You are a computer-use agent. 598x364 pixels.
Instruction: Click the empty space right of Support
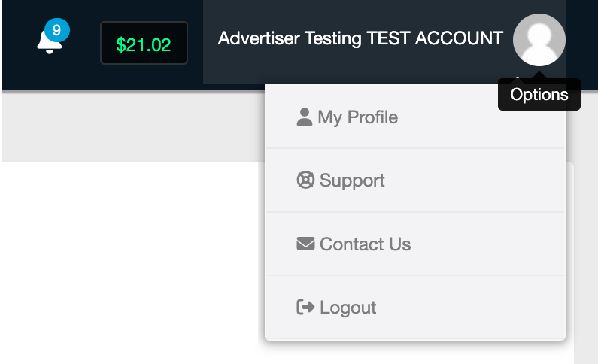point(474,180)
